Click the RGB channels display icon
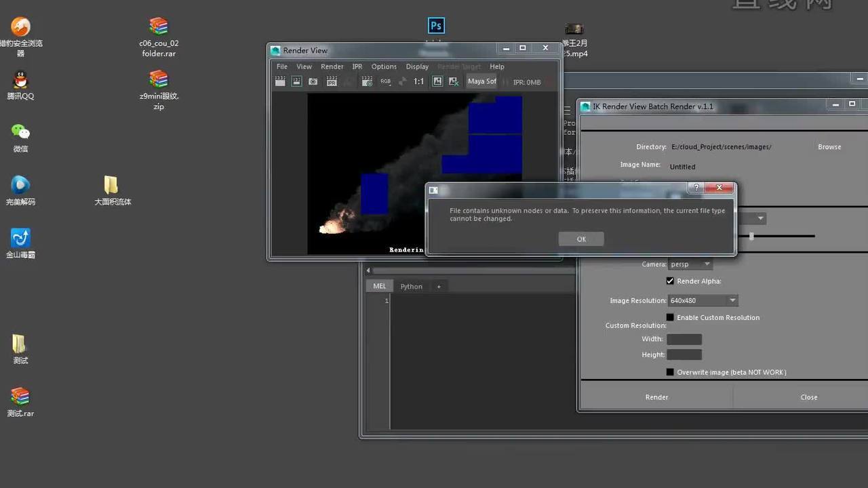This screenshot has width=868, height=488. (x=385, y=81)
